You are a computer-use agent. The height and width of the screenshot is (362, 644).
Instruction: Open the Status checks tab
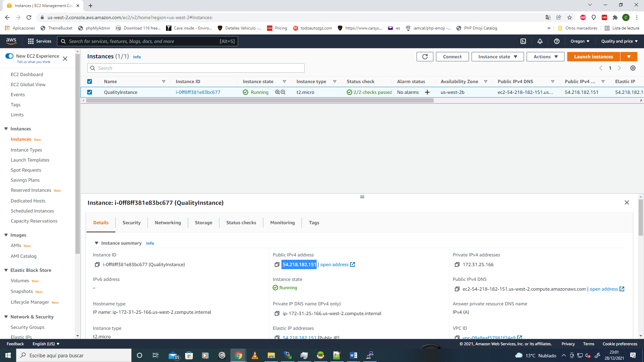click(241, 223)
